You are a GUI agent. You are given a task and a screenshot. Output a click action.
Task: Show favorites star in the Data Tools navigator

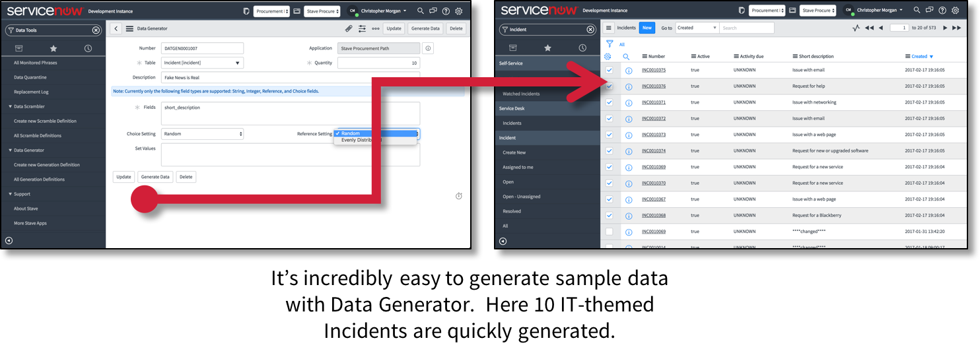pos(53,48)
